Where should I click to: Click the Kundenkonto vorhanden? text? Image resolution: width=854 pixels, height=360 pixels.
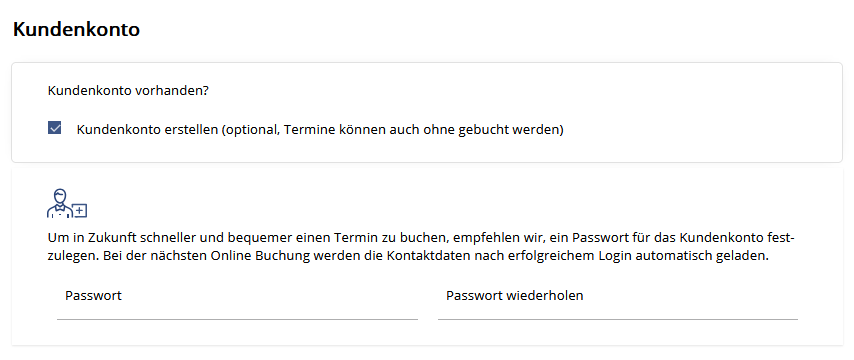[128, 90]
